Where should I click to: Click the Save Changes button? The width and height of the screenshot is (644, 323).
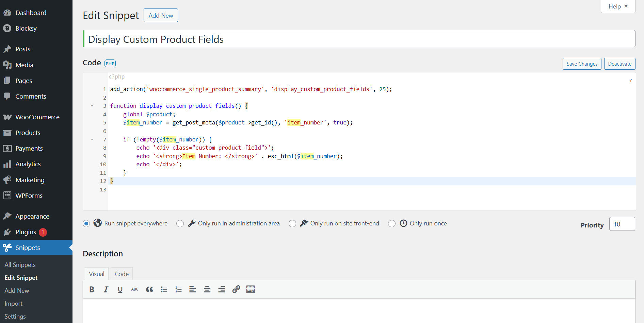(582, 64)
